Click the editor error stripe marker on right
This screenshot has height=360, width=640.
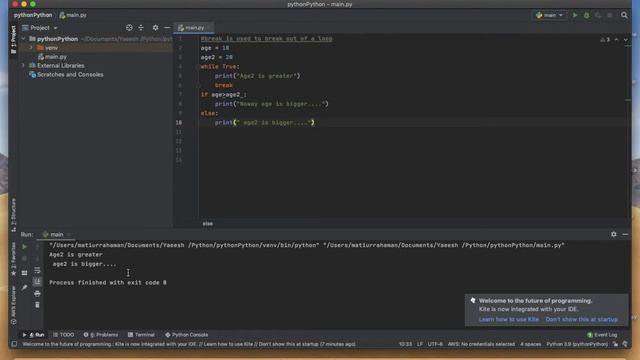click(628, 100)
